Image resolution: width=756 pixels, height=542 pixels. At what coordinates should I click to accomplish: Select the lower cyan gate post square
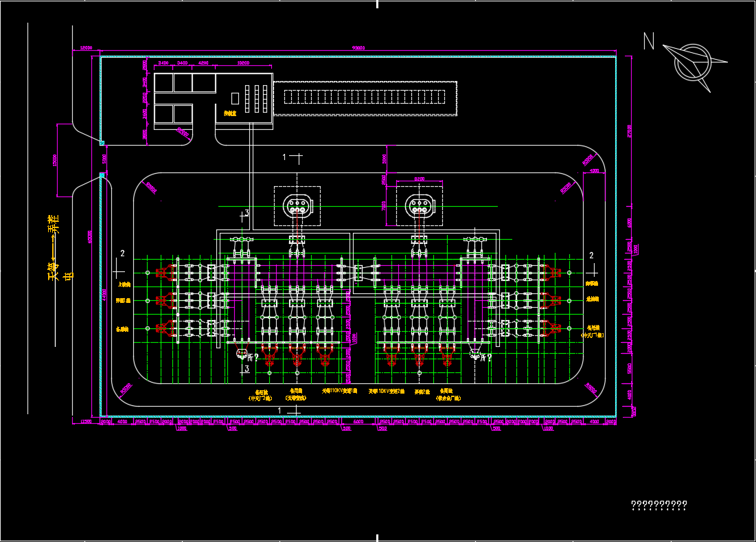pyautogui.click(x=102, y=176)
